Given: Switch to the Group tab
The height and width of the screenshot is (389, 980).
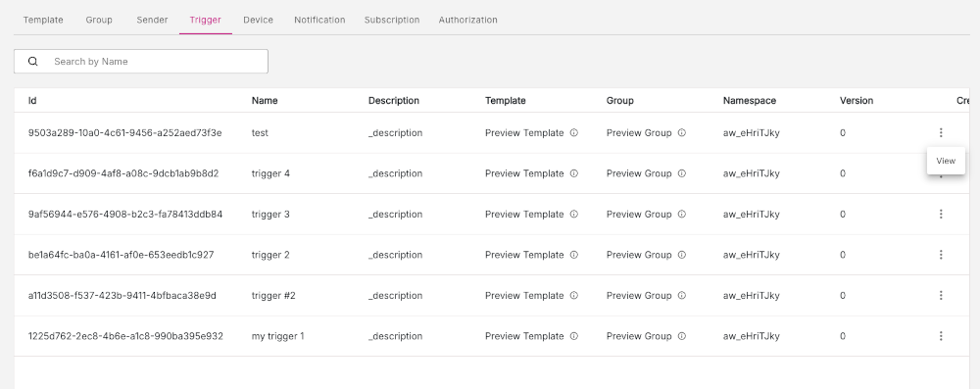Looking at the screenshot, I should [x=99, y=20].
